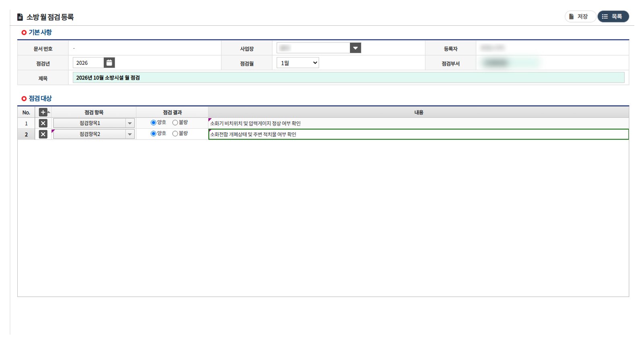Image resolution: width=644 pixels, height=362 pixels.
Task: Click the 내용 column header
Action: click(419, 112)
